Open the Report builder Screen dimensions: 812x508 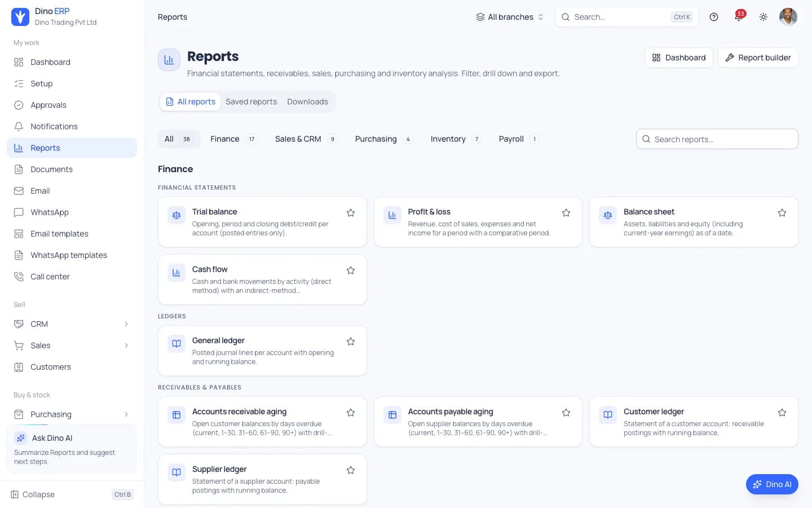(x=758, y=58)
